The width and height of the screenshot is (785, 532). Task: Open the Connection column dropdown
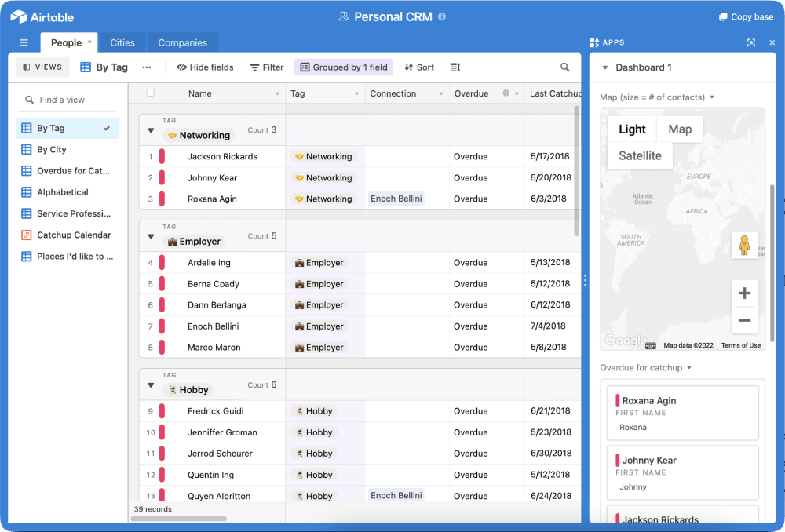441,93
